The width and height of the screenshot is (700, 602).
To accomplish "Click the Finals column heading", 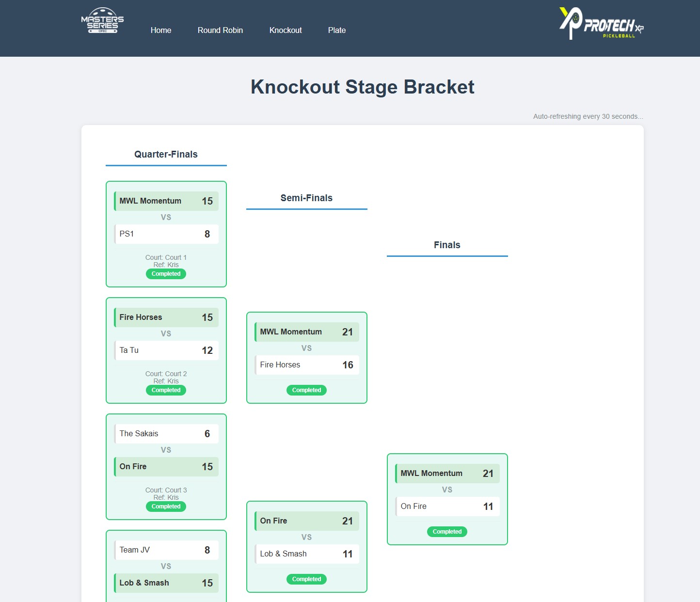I will tap(447, 245).
